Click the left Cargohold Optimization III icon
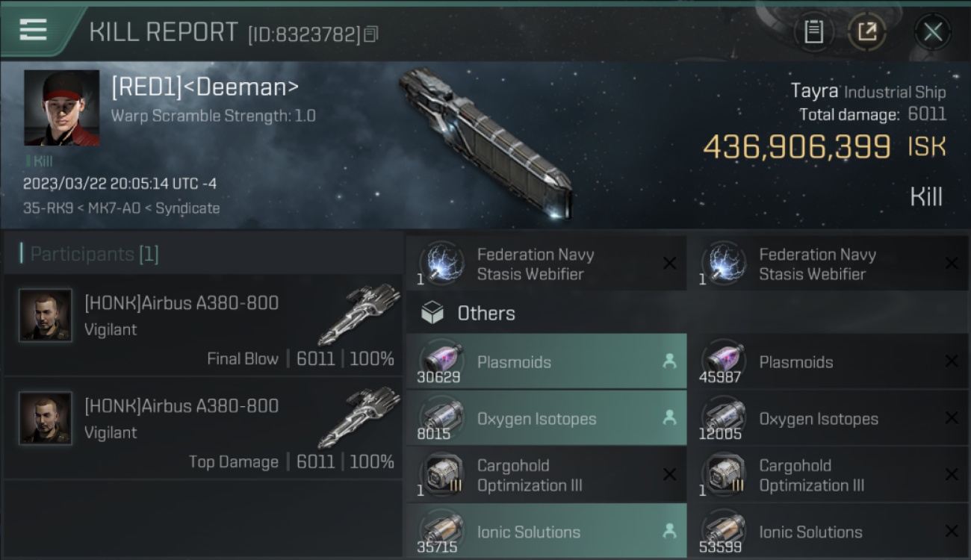 click(x=441, y=475)
